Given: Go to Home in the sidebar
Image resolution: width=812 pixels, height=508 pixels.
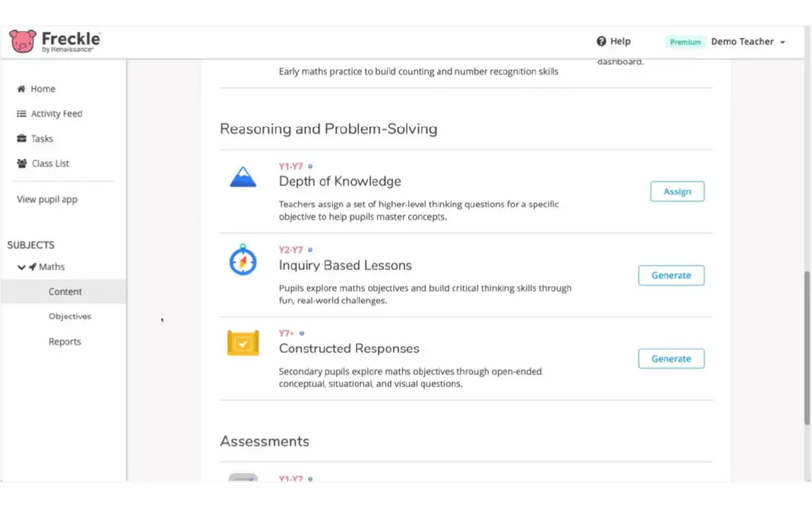Looking at the screenshot, I should coord(43,89).
